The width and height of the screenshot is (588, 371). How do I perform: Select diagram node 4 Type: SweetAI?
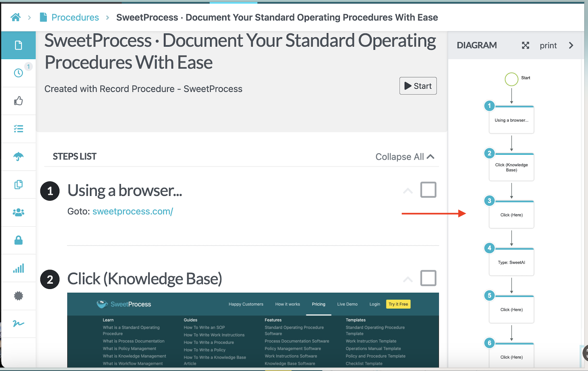pos(511,262)
